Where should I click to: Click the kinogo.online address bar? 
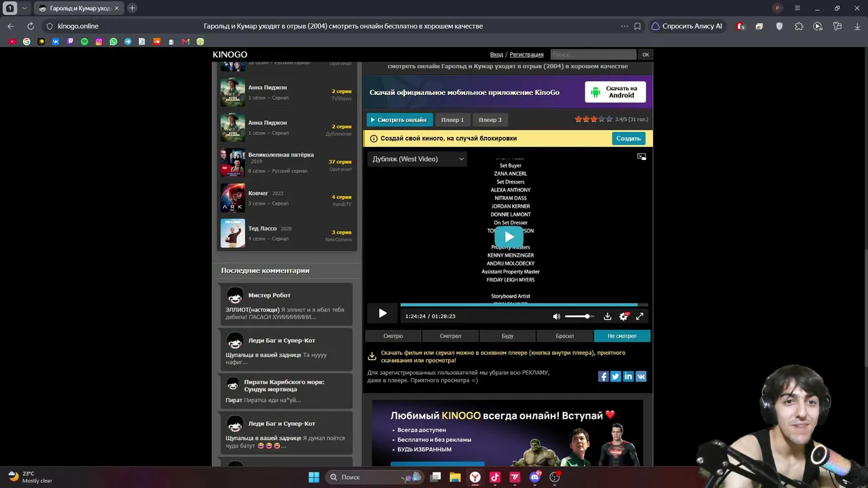tap(78, 26)
